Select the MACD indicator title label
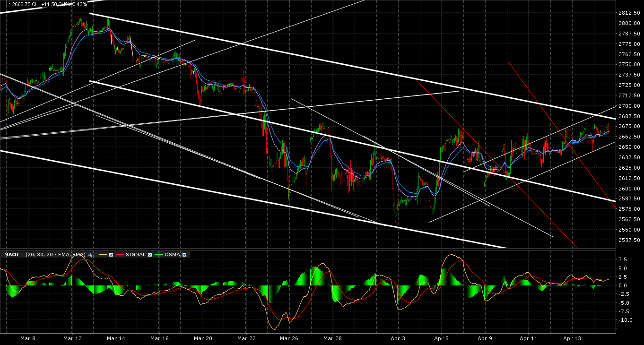 [11, 255]
